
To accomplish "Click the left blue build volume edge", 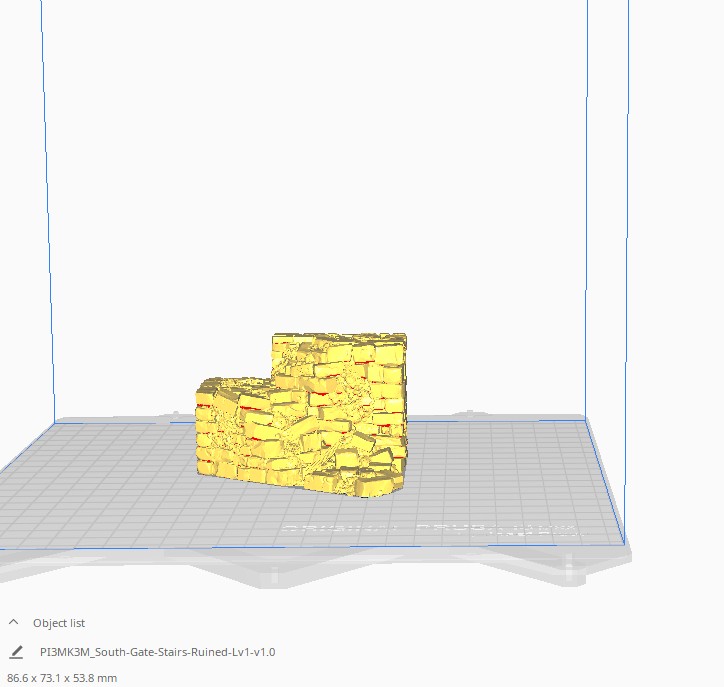I will click(48, 208).
